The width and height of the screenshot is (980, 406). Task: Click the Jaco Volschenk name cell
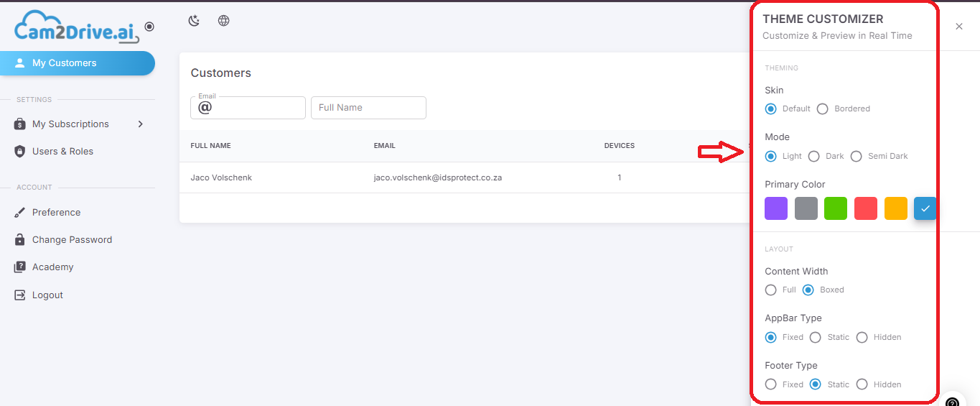click(x=221, y=177)
